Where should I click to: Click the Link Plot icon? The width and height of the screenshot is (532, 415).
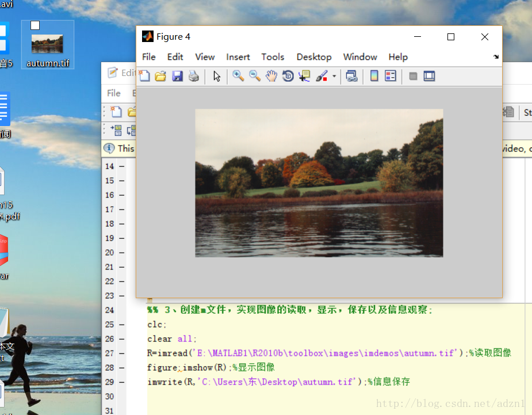coord(351,76)
